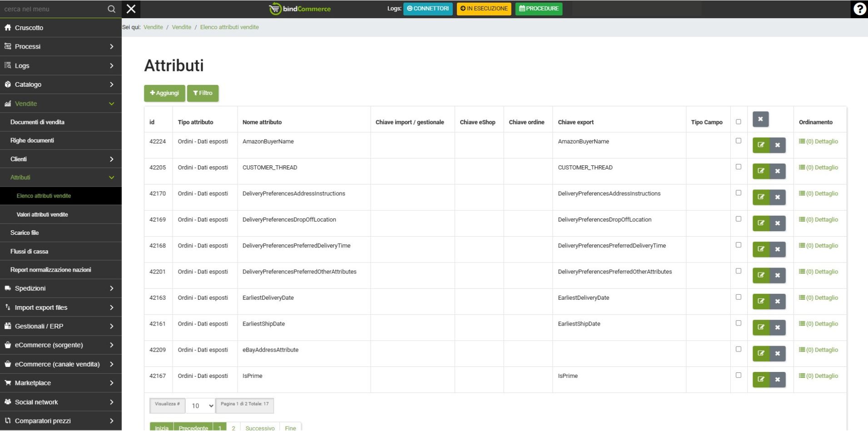Go to Documenti di vendita in the sidebar
Image resolution: width=868 pixels, height=431 pixels.
(37, 122)
